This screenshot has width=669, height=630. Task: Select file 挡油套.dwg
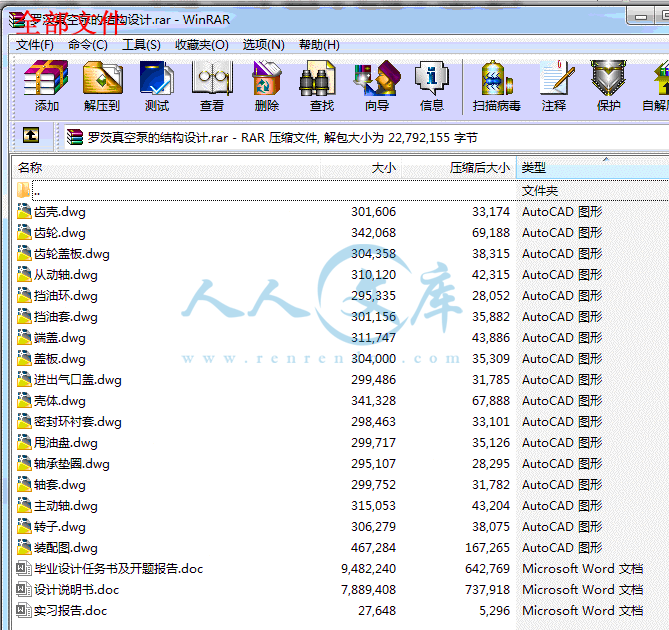[x=66, y=316]
